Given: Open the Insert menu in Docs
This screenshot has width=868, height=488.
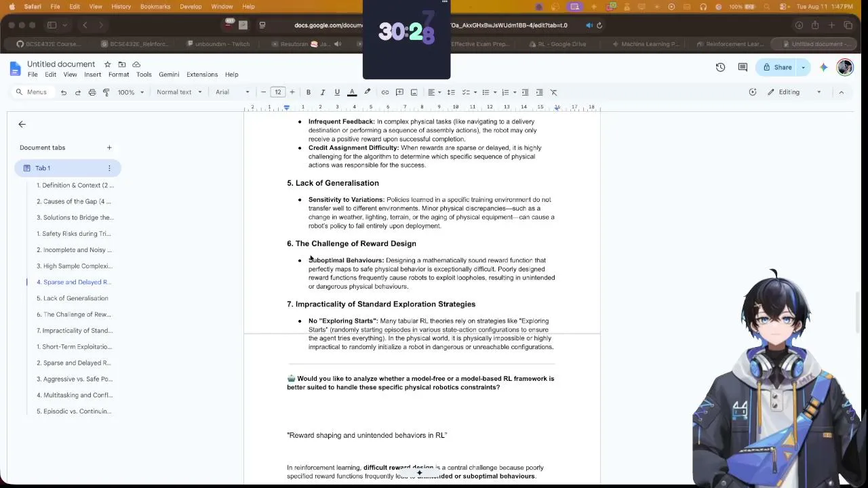Looking at the screenshot, I should [93, 75].
